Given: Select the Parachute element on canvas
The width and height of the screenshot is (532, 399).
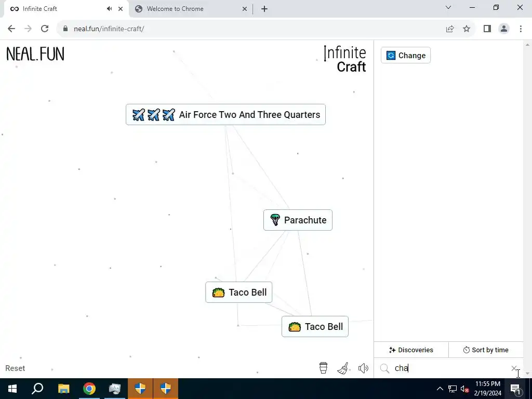Looking at the screenshot, I should click(298, 220).
